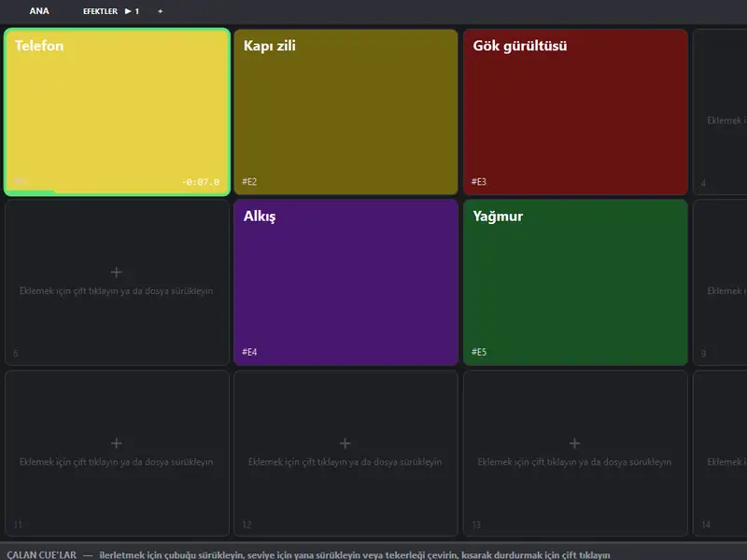Click the Telefon pad green progress bar
Screen dimensions: 747x560
point(31,192)
